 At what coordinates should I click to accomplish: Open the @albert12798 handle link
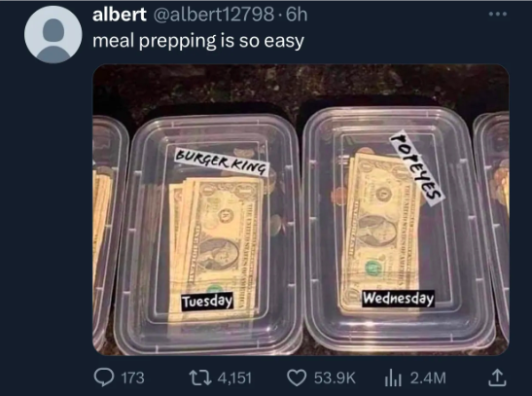point(214,15)
